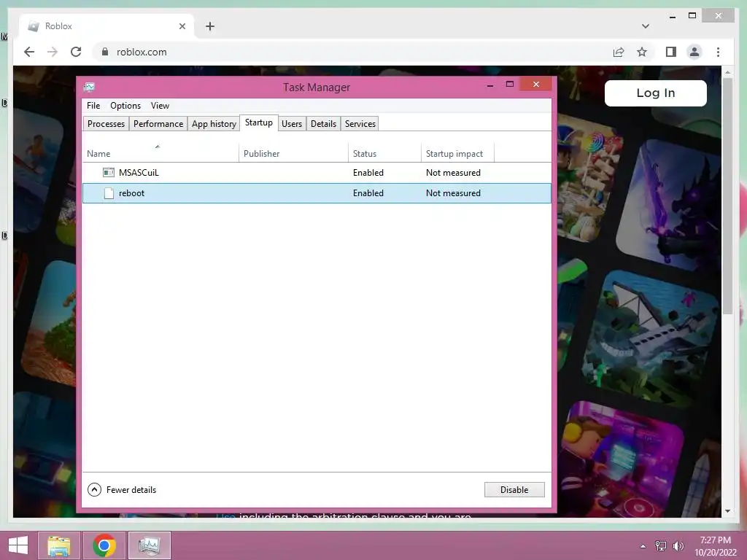Image resolution: width=747 pixels, height=560 pixels.
Task: Open network status tray icon
Action: point(661,545)
